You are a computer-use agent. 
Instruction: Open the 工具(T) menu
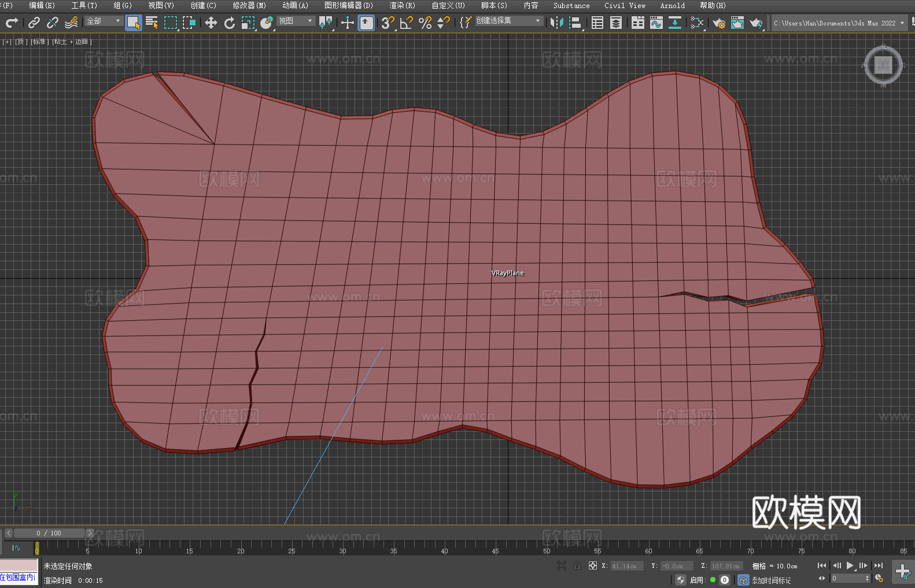click(x=84, y=5)
